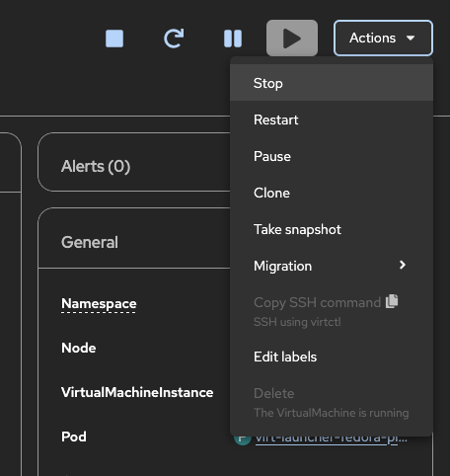The width and height of the screenshot is (450, 476).
Task: Click the square Stop VM toolbar icon
Action: click(x=114, y=39)
